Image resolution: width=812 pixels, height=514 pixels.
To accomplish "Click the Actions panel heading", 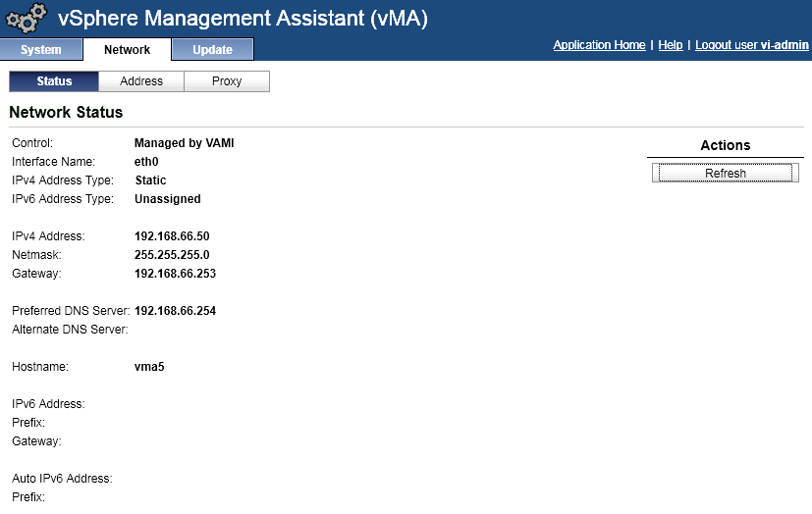I will (725, 145).
